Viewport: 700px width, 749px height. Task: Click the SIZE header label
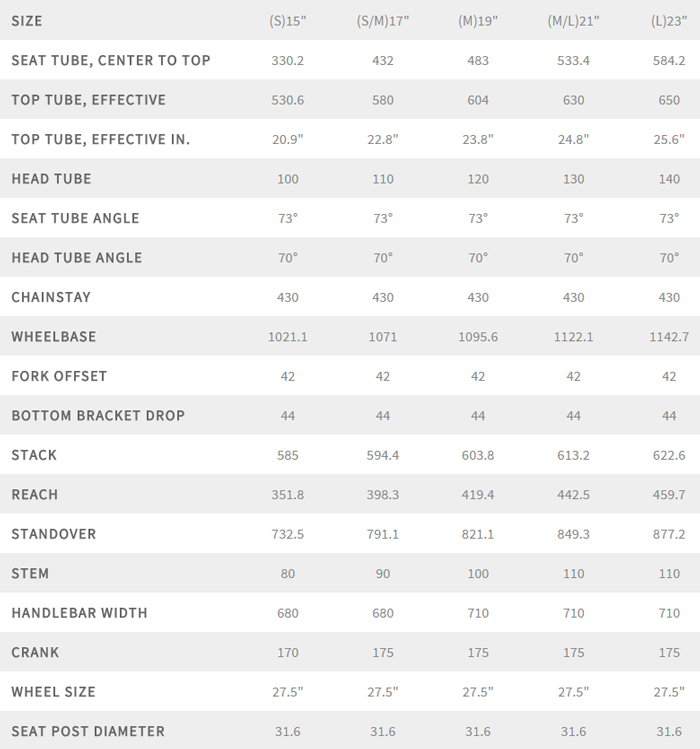coord(27,21)
